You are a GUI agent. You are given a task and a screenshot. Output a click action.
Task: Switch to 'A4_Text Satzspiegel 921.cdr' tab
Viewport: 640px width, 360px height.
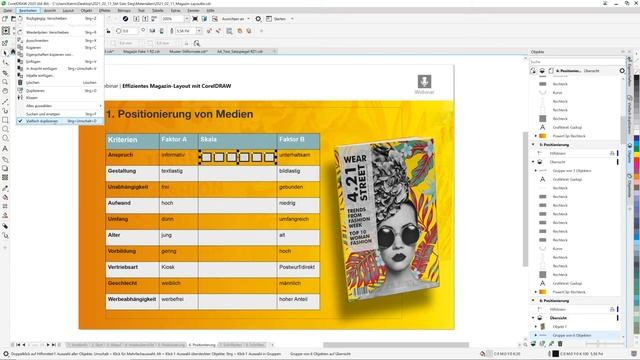tap(240, 52)
